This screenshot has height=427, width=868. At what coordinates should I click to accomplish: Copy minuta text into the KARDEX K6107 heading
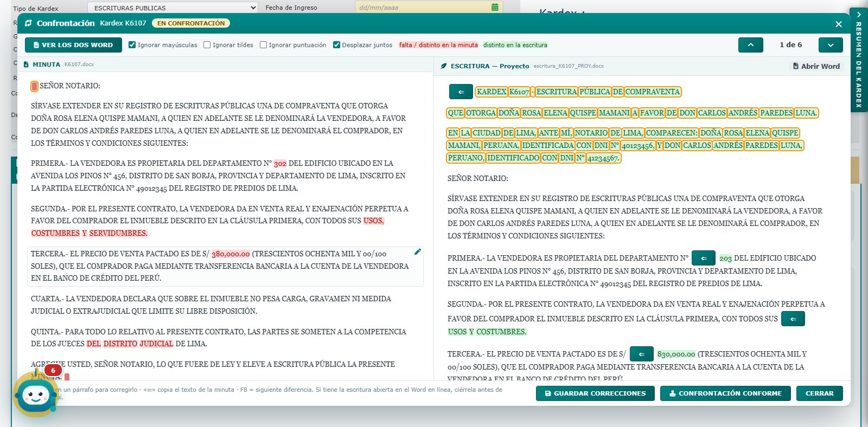coord(461,92)
